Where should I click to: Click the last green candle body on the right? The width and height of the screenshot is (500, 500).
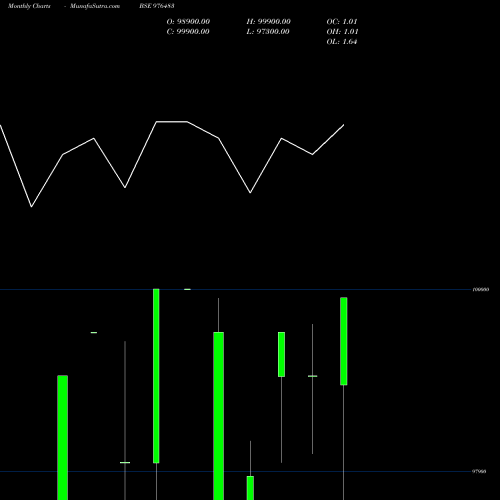click(344, 341)
